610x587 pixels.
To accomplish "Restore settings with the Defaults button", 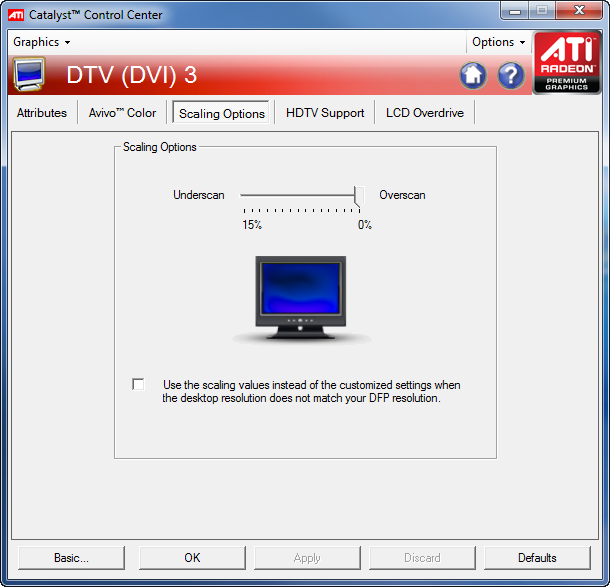I will coord(537,557).
